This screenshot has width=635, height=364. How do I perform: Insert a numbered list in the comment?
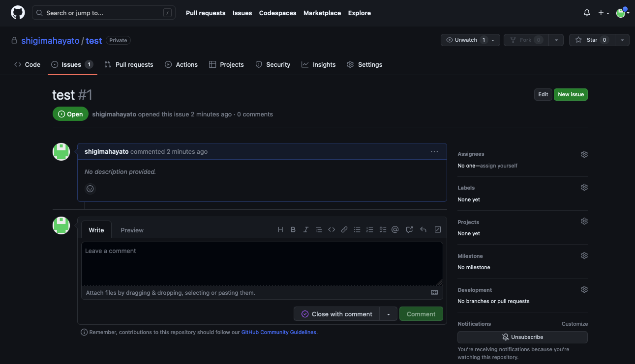[x=370, y=229]
